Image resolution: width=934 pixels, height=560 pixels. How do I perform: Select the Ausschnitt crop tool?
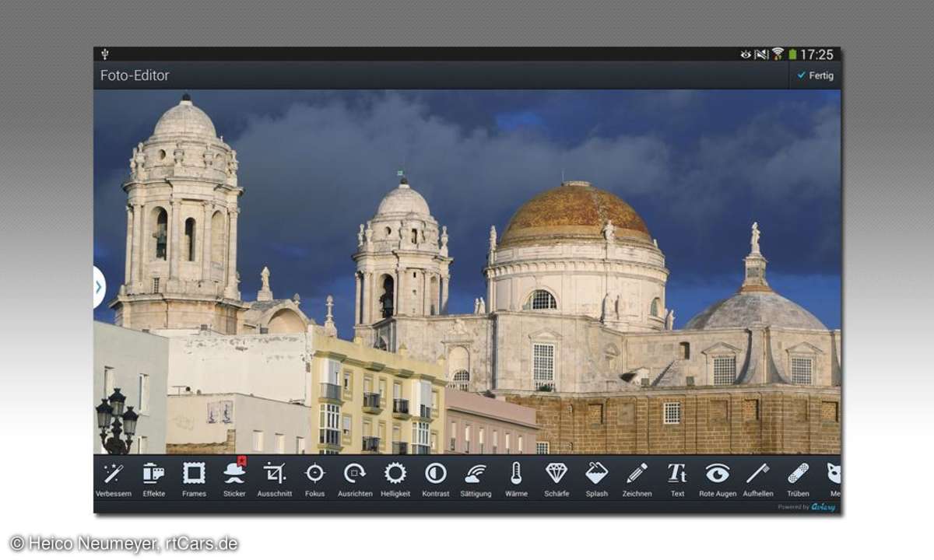coord(275,479)
